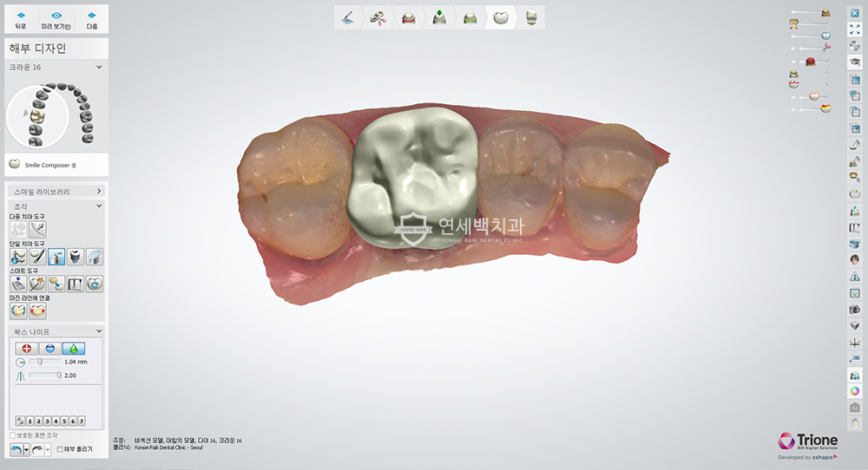Toggle the 미리 보기 eye preview
The width and height of the screenshot is (868, 470).
click(56, 19)
